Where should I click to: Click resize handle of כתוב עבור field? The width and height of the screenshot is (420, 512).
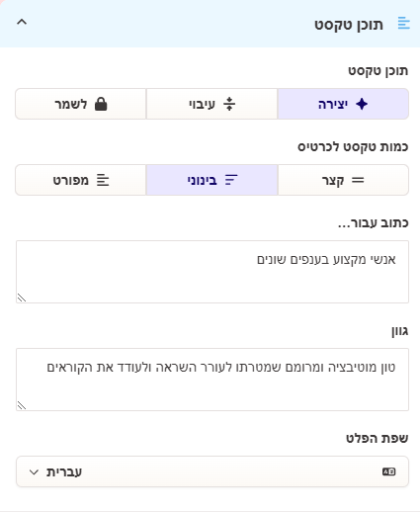pyautogui.click(x=22, y=298)
